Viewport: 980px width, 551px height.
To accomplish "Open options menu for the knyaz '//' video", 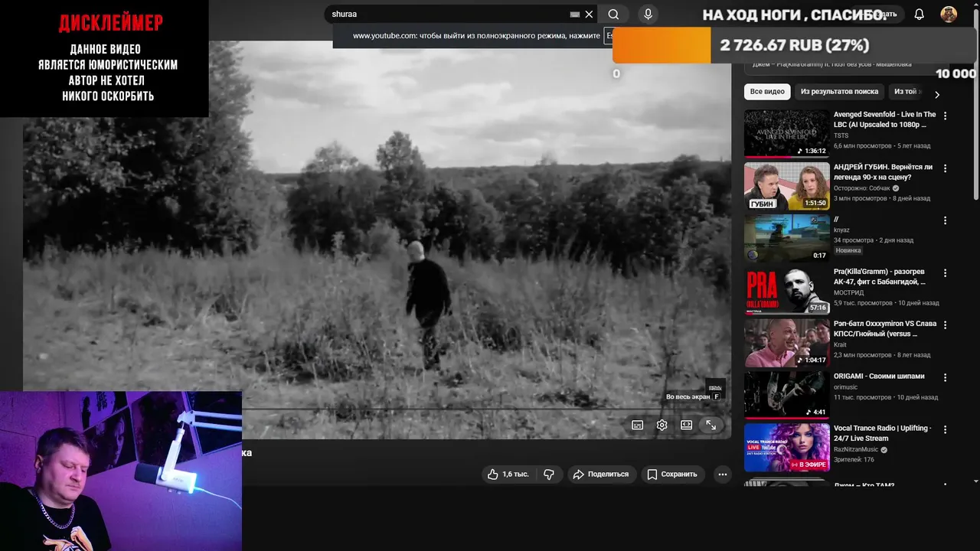I will click(x=945, y=220).
